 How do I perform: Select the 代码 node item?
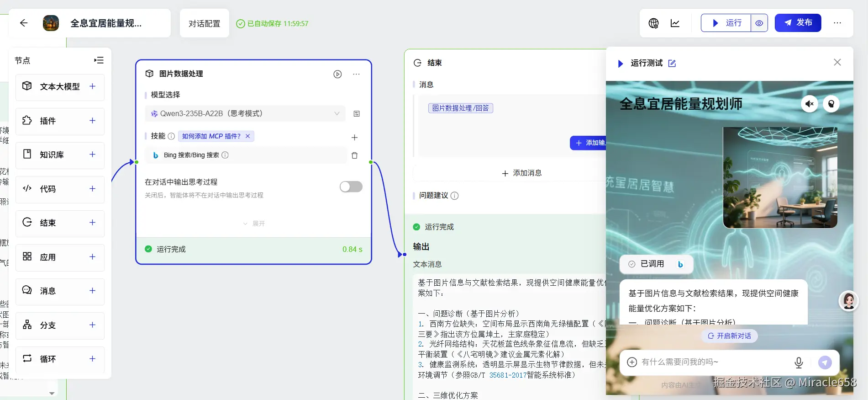[x=60, y=189]
